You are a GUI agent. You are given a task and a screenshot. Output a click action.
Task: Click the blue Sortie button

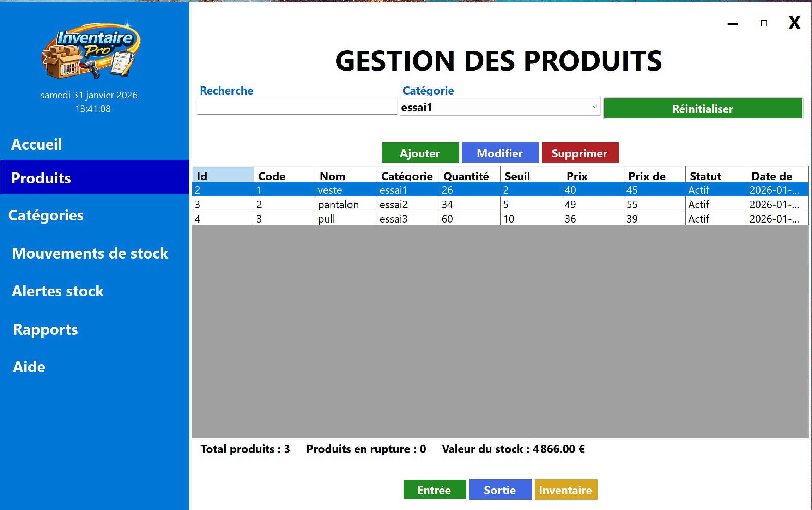[500, 490]
